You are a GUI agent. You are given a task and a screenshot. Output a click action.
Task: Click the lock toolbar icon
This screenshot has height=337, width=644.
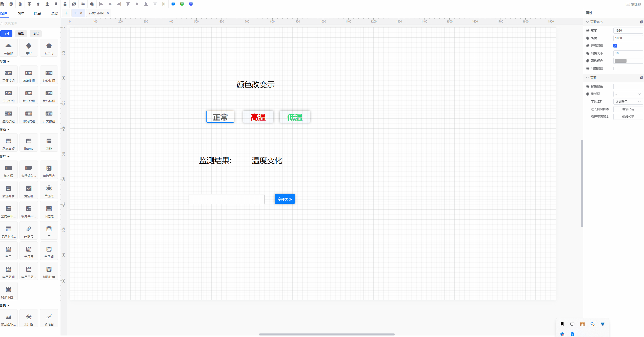click(x=65, y=4)
